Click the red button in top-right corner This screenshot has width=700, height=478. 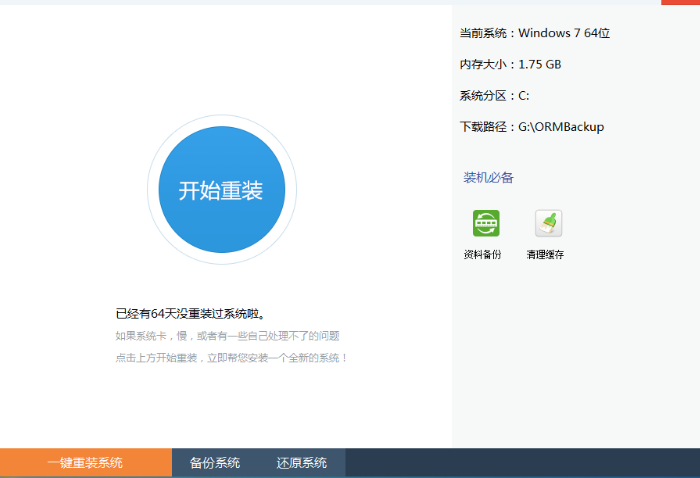(x=680, y=2)
